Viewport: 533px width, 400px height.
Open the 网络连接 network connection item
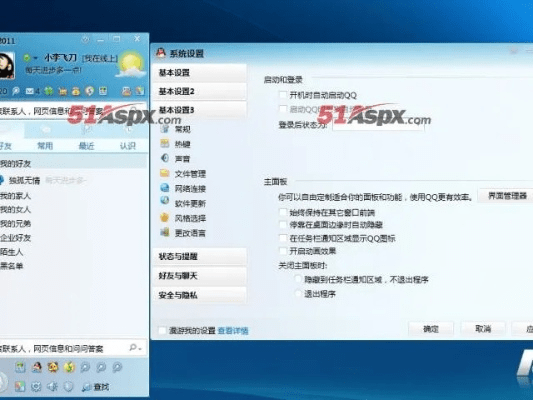(x=183, y=189)
